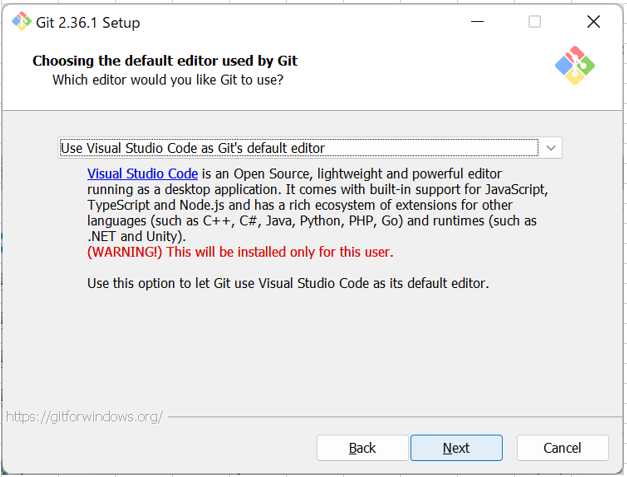Click the 'Use this option to let Git' sentence
Image resolution: width=627 pixels, height=477 pixels.
coord(288,283)
